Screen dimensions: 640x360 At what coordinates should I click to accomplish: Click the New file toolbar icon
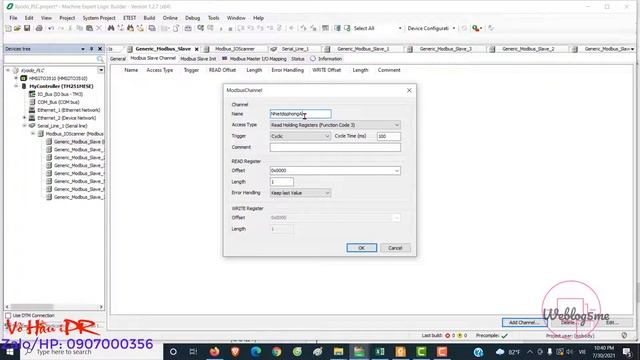[8, 28]
